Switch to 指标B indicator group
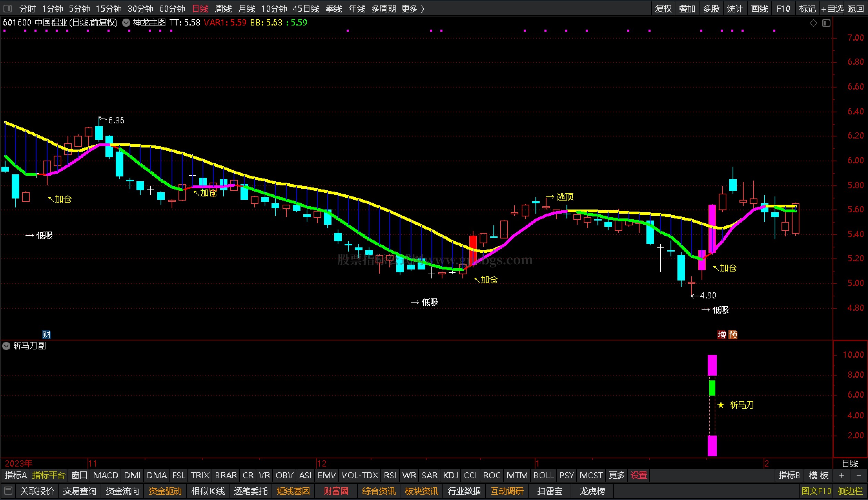Image resolution: width=868 pixels, height=500 pixels. tap(789, 475)
